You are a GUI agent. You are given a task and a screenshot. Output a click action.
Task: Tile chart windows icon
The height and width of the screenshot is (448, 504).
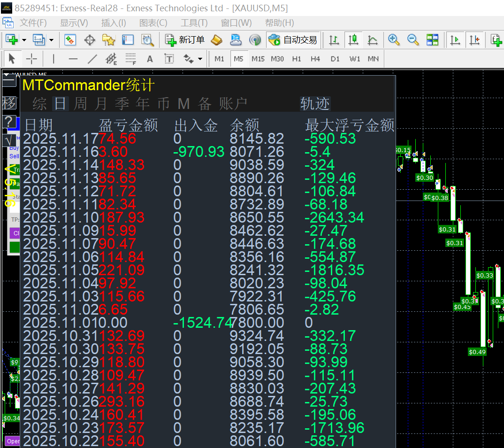click(x=432, y=40)
